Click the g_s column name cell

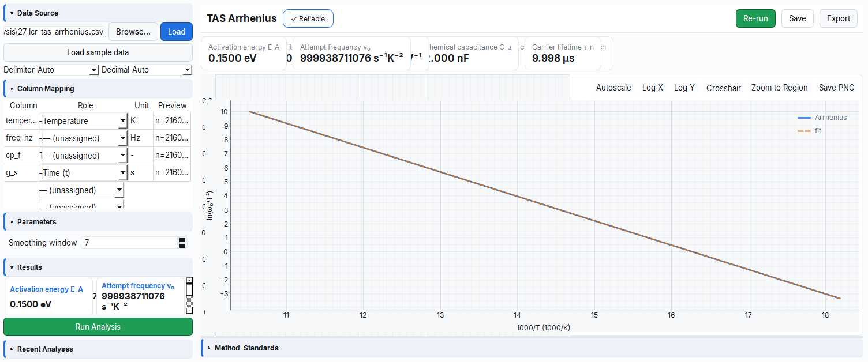point(21,173)
